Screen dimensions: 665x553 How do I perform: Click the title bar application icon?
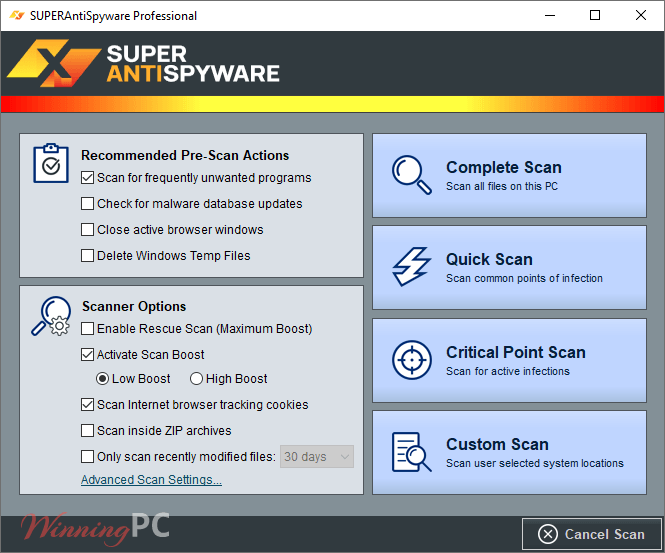[17, 16]
